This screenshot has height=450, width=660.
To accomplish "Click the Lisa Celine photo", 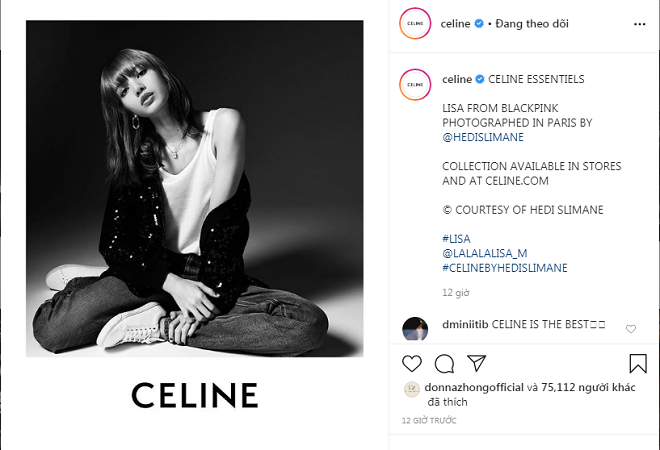I will 194,188.
